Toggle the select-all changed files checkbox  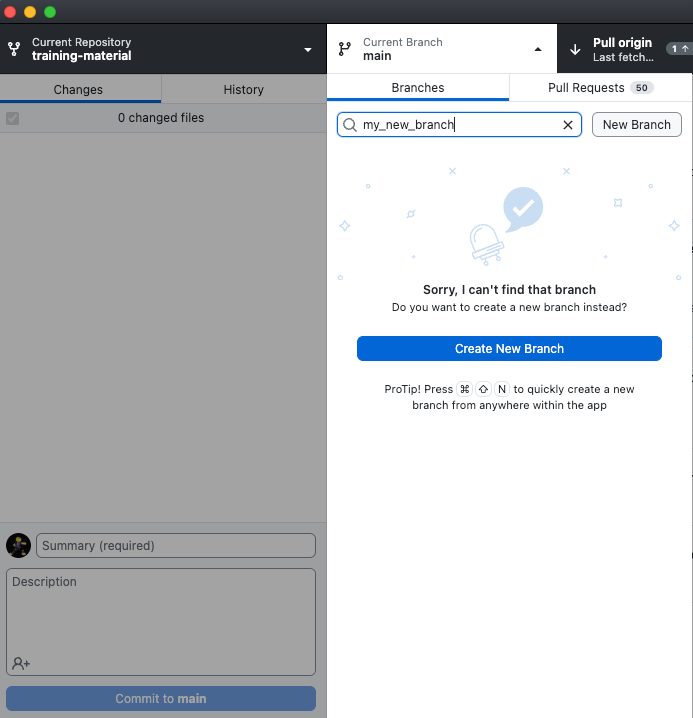pos(12,119)
